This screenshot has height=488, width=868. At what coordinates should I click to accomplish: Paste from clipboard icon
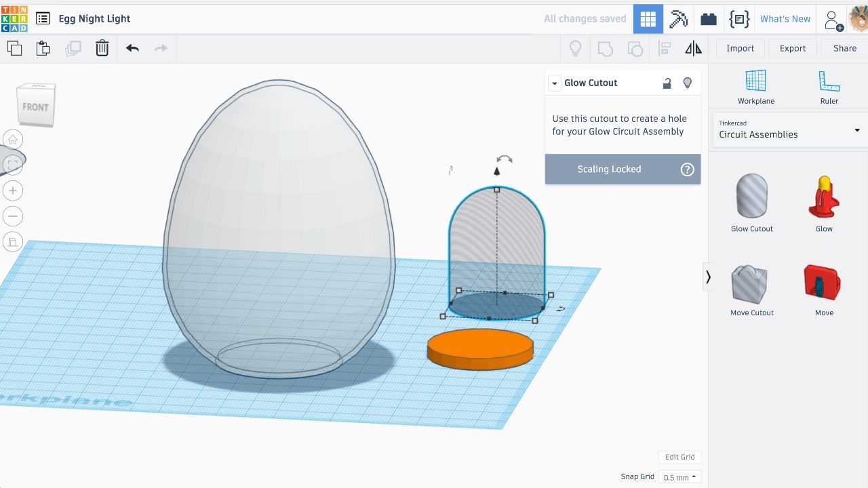pyautogui.click(x=43, y=48)
